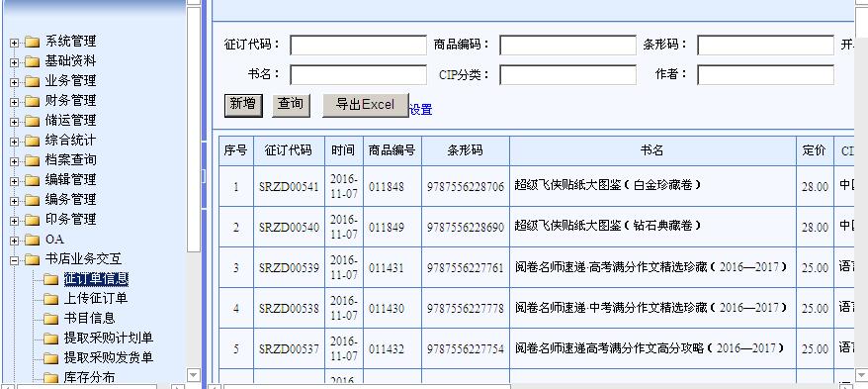Focus the 条形码 input field
The height and width of the screenshot is (389, 868).
click(x=765, y=46)
